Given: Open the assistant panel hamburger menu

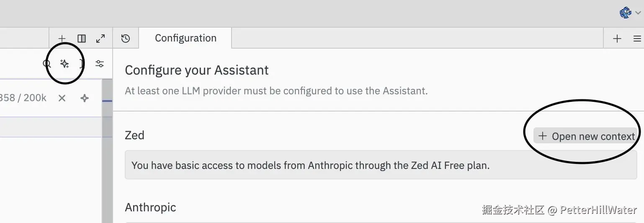Looking at the screenshot, I should pos(637,39).
